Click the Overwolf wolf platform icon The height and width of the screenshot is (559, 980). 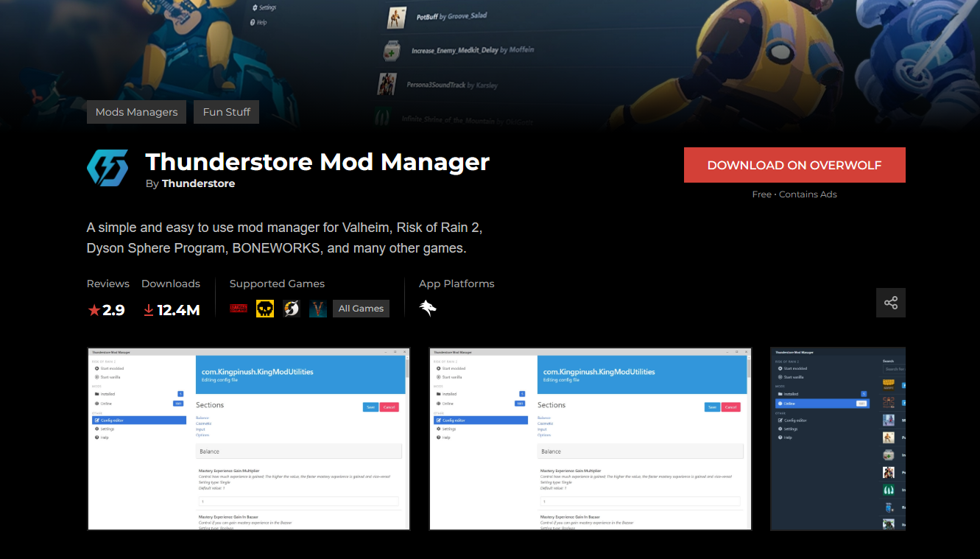click(428, 309)
